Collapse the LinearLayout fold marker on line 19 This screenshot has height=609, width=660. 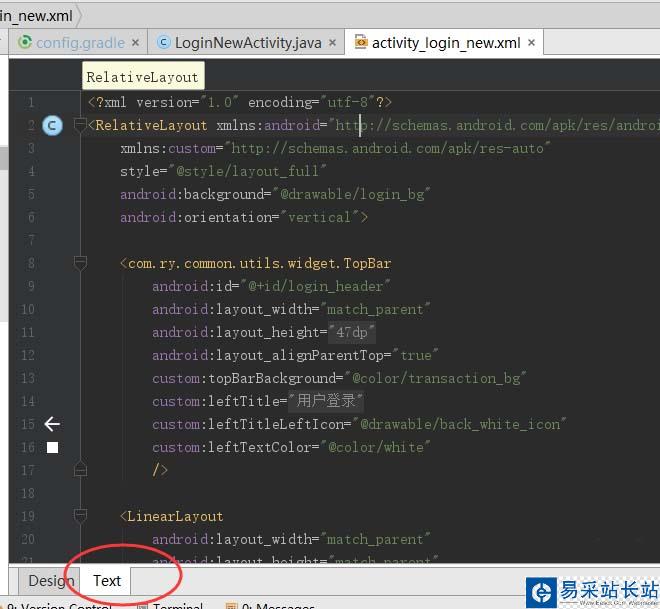tap(80, 516)
